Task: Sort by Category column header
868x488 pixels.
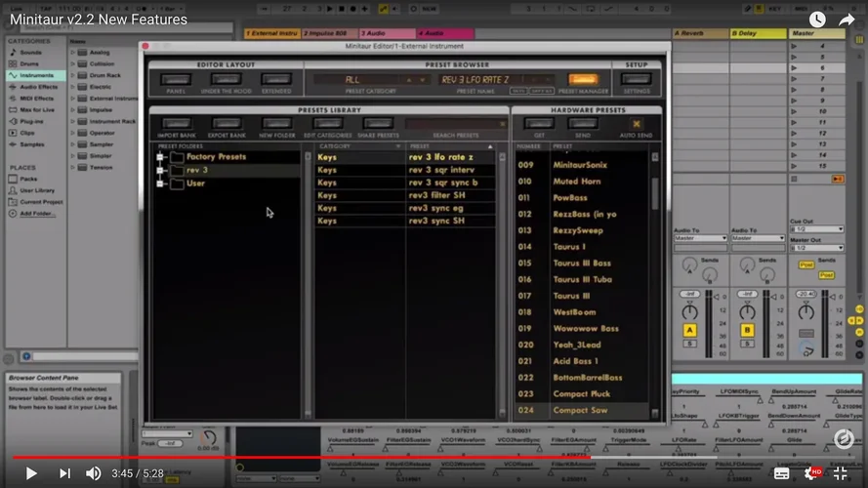Action: click(360, 146)
